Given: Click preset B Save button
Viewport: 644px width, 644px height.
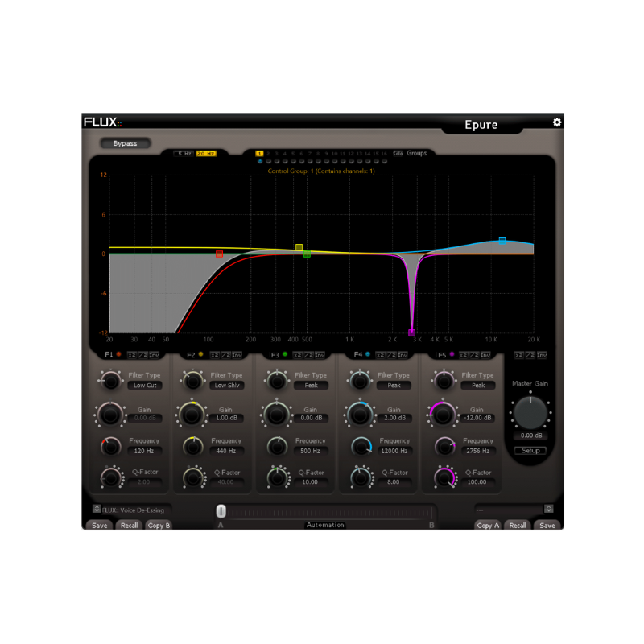Looking at the screenshot, I should tap(547, 526).
